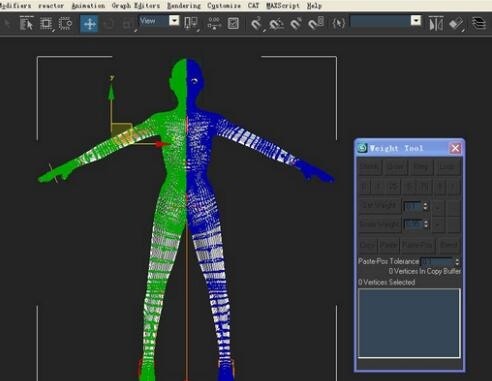492x381 pixels.
Task: Click Shrink button in Weight Tool
Action: [369, 167]
